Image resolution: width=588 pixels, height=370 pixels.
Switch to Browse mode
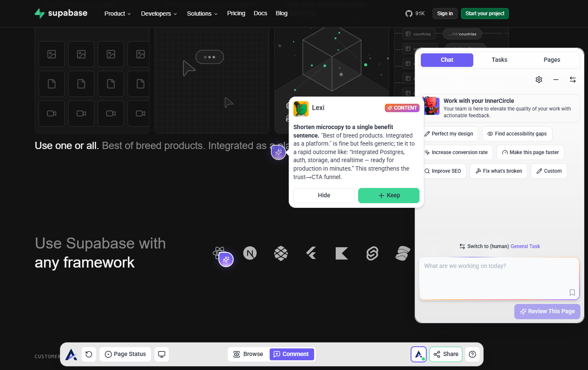(248, 354)
